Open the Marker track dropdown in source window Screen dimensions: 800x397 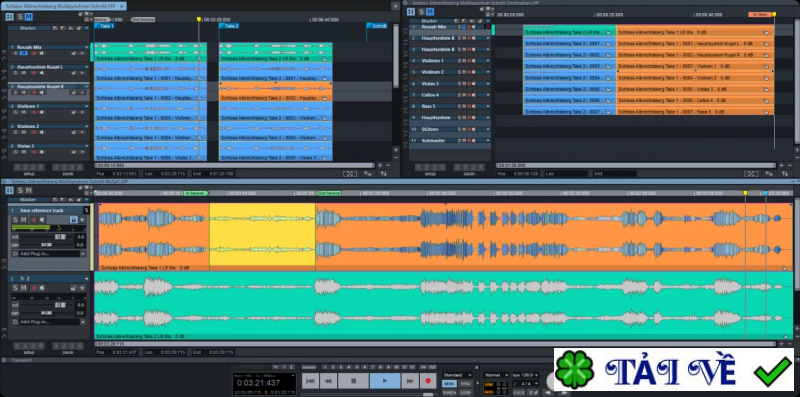(87, 28)
